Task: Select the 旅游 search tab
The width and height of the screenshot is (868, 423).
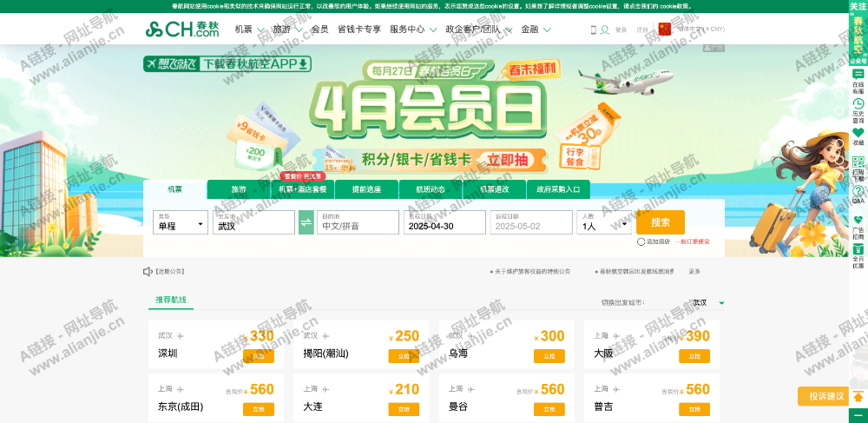Action: pyautogui.click(x=240, y=189)
